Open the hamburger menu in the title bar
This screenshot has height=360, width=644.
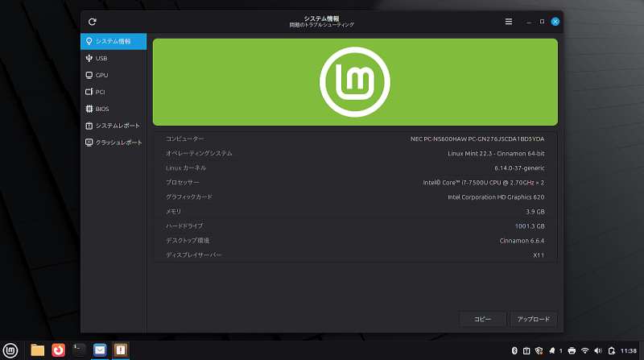pyautogui.click(x=509, y=22)
